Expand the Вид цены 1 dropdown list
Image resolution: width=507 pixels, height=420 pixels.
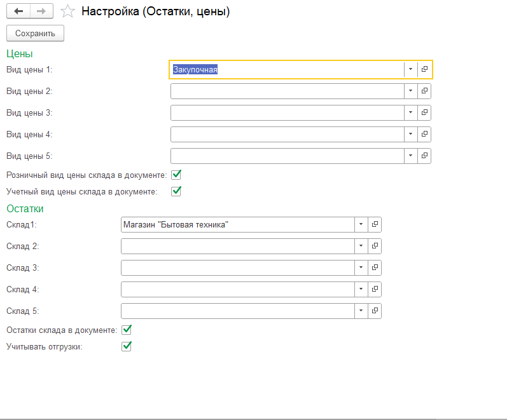point(411,69)
